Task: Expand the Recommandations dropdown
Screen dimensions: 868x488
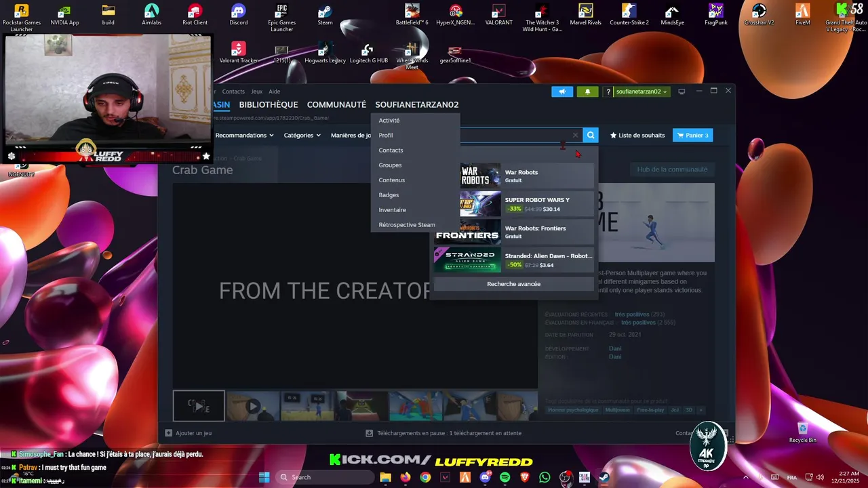Action: point(244,135)
